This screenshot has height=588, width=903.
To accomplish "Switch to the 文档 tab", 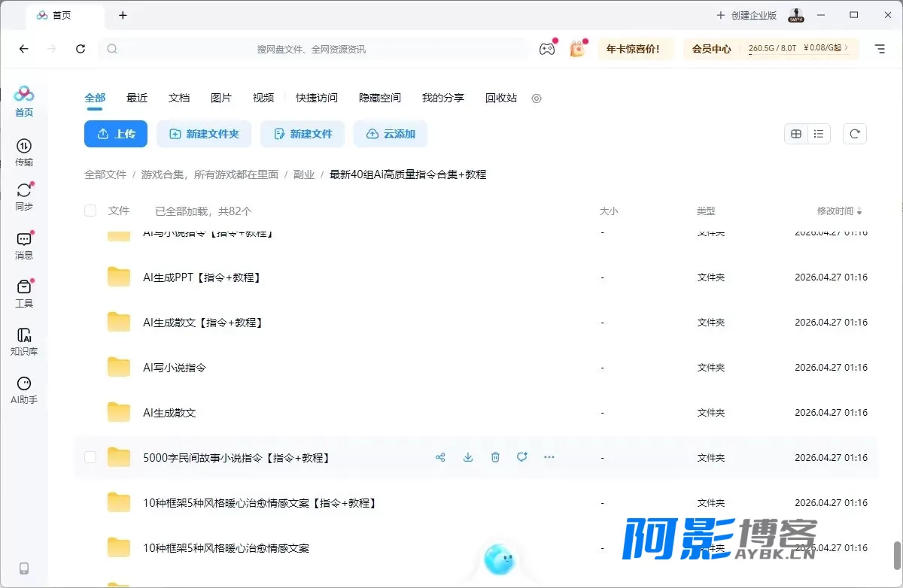I will click(x=179, y=98).
